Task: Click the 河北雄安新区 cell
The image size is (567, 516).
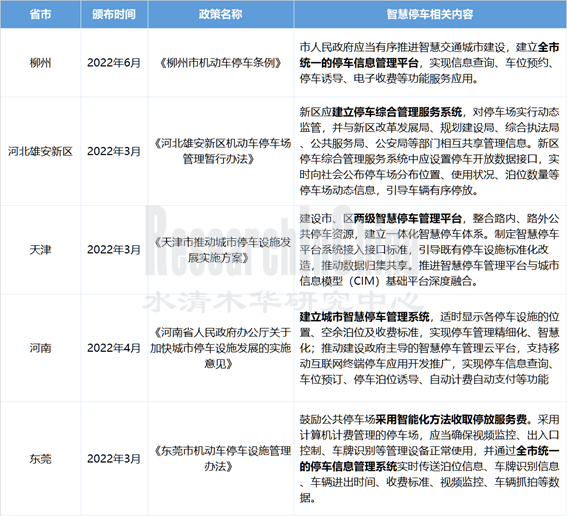Action: tap(40, 151)
